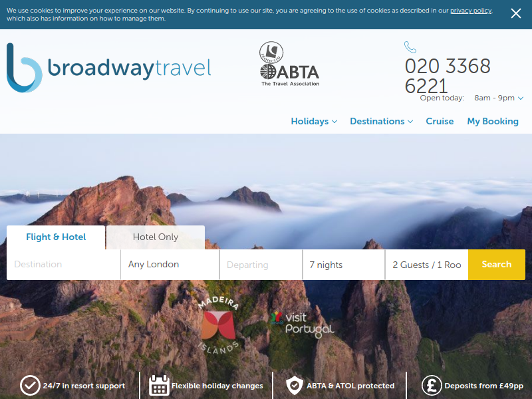
Task: Click the Broadway Travel logo
Action: (109, 68)
